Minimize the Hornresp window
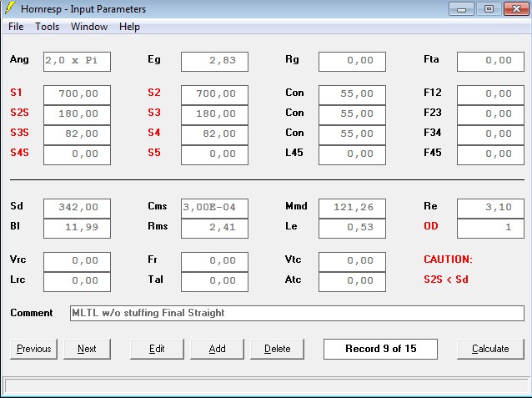The height and width of the screenshot is (398, 532). coord(461,9)
